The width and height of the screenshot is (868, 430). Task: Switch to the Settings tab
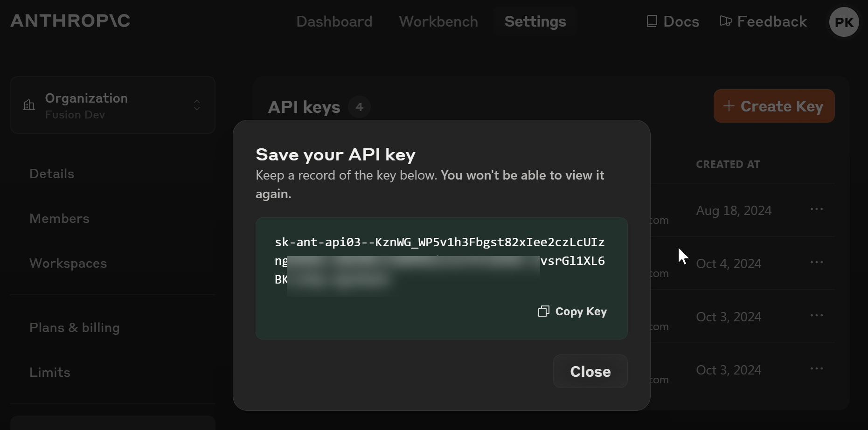(535, 21)
